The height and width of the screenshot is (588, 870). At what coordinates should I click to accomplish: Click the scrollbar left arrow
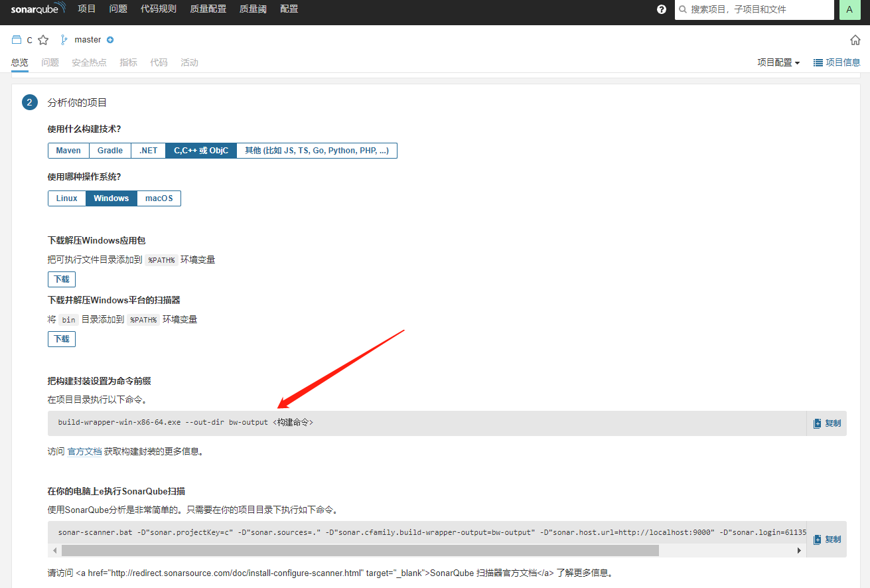click(54, 551)
